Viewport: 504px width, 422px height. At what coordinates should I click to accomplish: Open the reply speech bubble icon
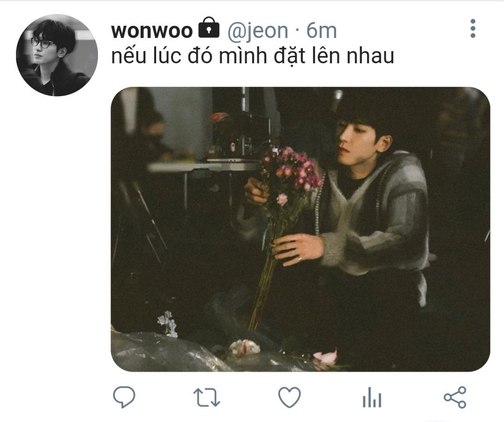click(124, 397)
